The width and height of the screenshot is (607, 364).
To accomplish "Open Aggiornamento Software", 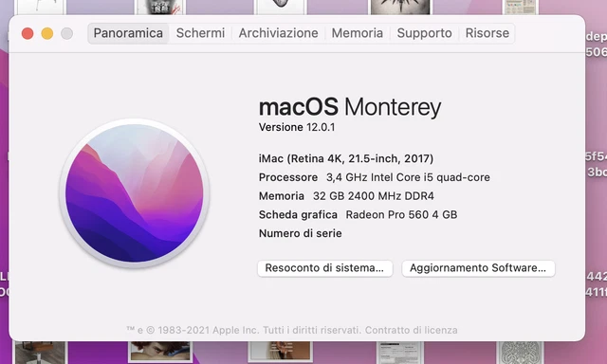I will tap(478, 268).
